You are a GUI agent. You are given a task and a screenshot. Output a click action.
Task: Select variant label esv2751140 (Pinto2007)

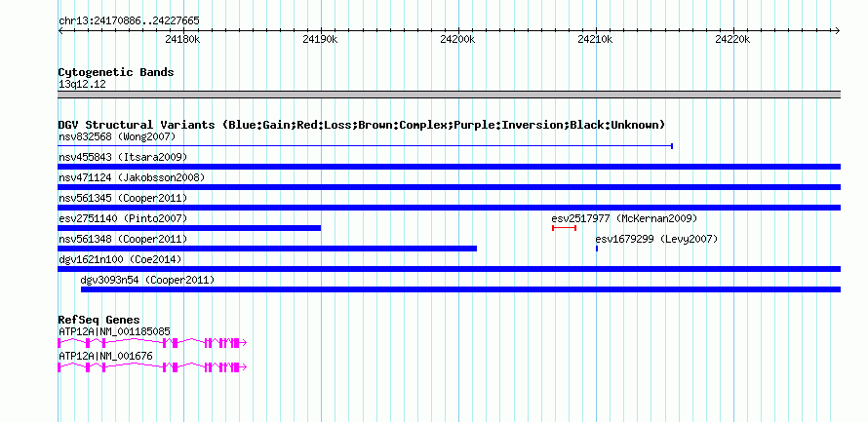click(x=123, y=218)
